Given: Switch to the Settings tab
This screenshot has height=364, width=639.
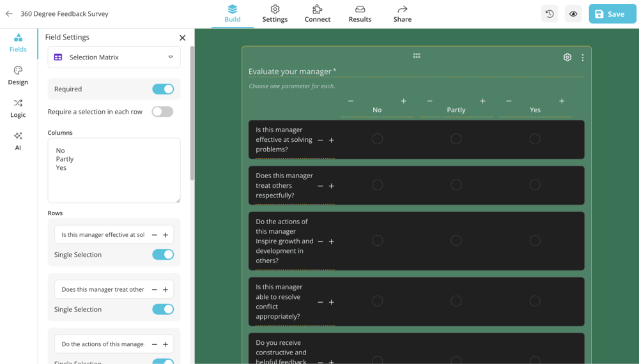Looking at the screenshot, I should [275, 13].
